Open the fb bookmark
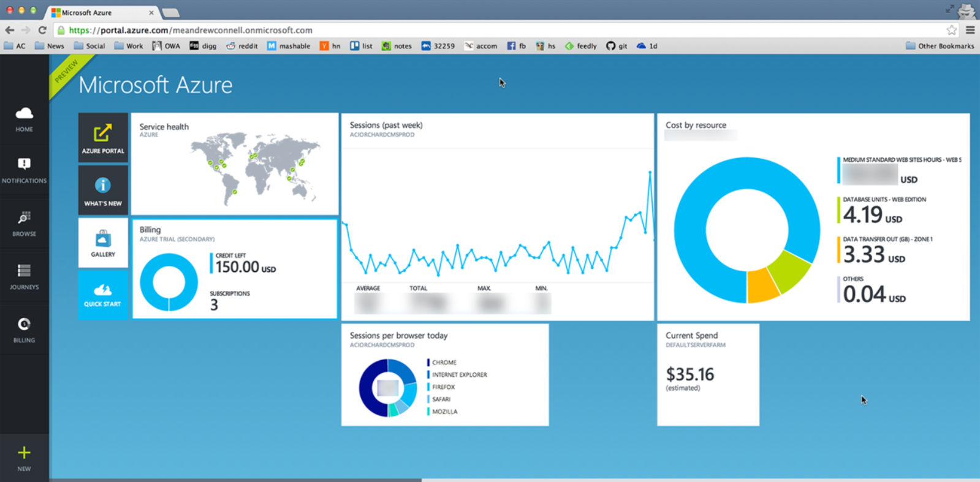 (x=516, y=46)
